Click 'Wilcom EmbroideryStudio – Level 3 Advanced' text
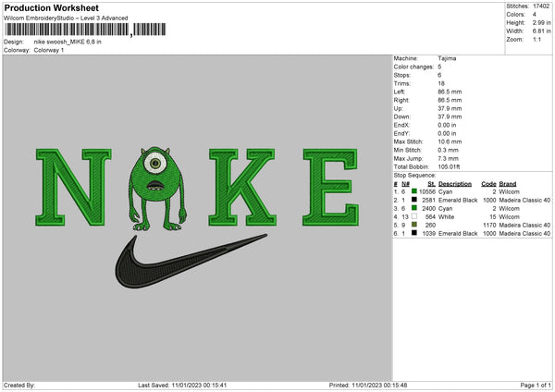The width and height of the screenshot is (555, 392). click(x=66, y=18)
